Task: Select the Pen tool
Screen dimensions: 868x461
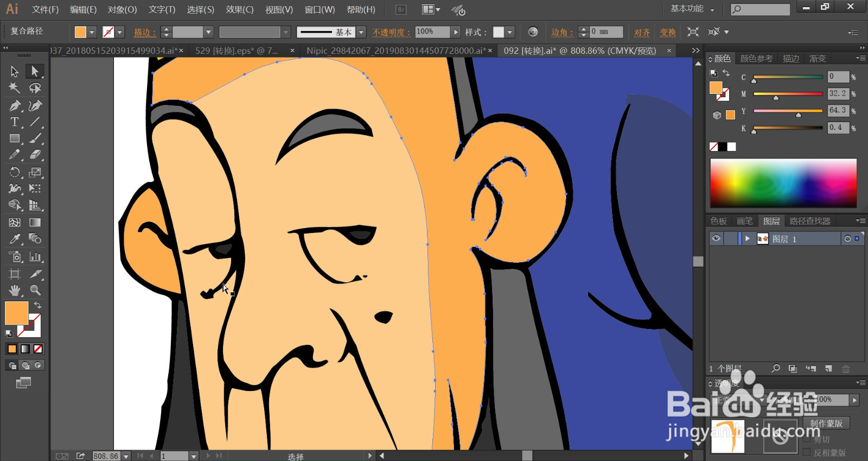Action: click(15, 105)
